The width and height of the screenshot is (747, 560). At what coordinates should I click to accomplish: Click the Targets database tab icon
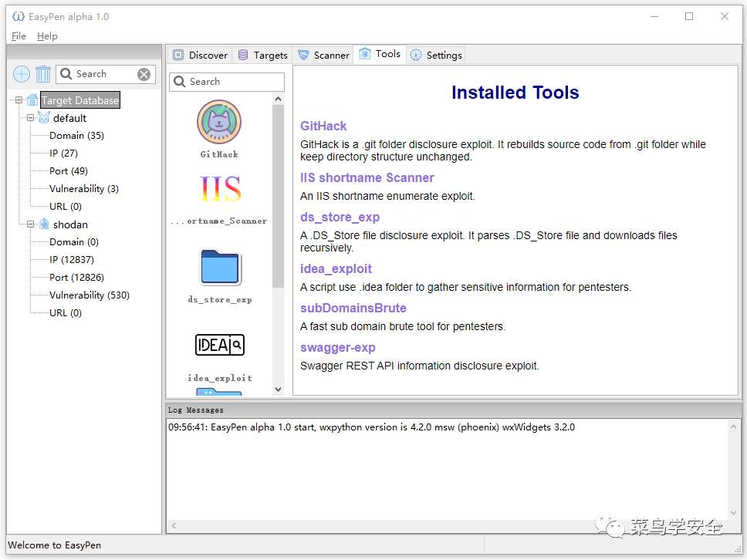(x=243, y=56)
